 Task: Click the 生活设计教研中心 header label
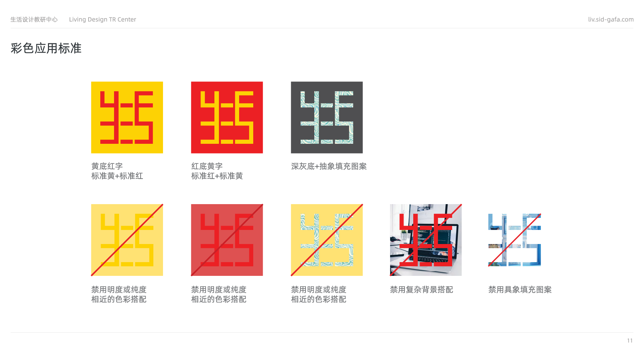click(34, 19)
